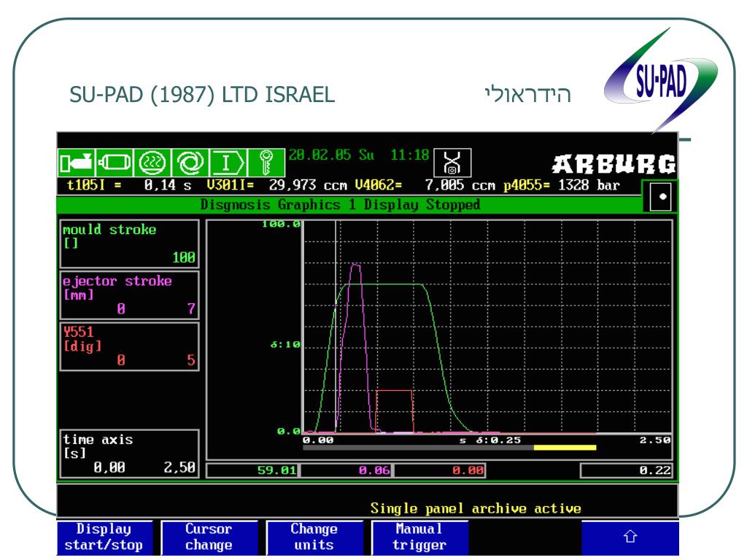Click the graph top scale label 100.0
Screen dimensions: 747x560
pyautogui.click(x=281, y=224)
